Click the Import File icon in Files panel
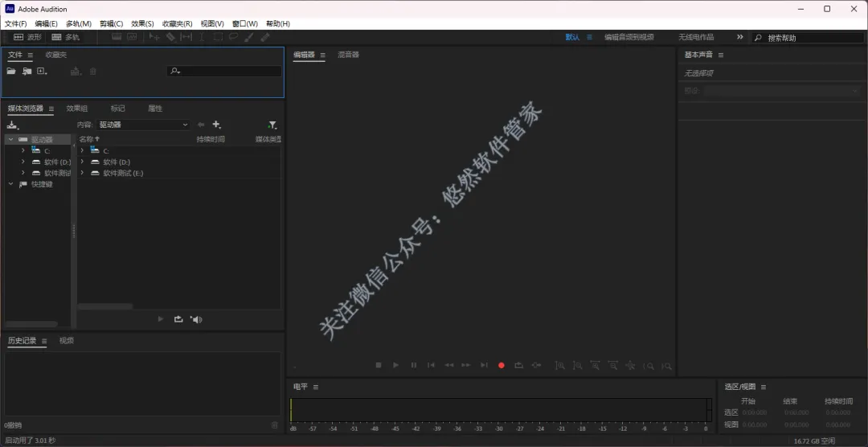 click(x=27, y=71)
